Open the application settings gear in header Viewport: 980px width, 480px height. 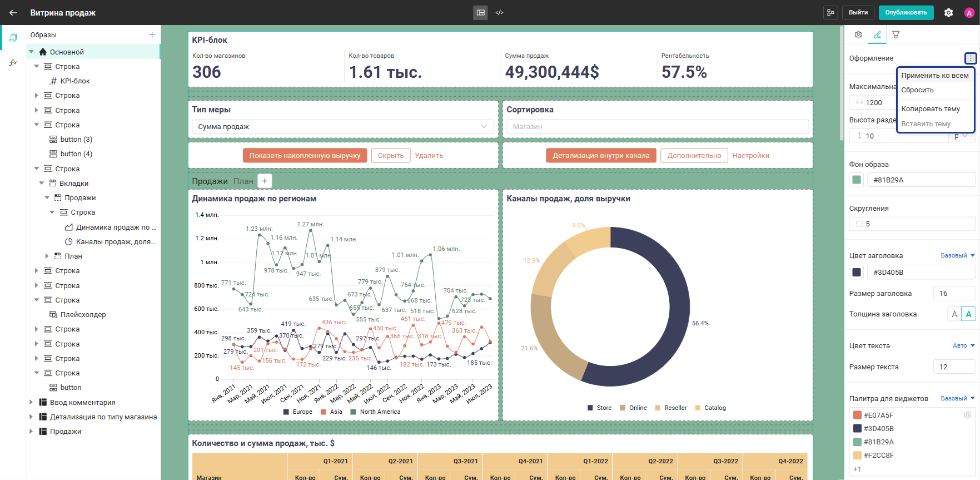pyautogui.click(x=949, y=12)
